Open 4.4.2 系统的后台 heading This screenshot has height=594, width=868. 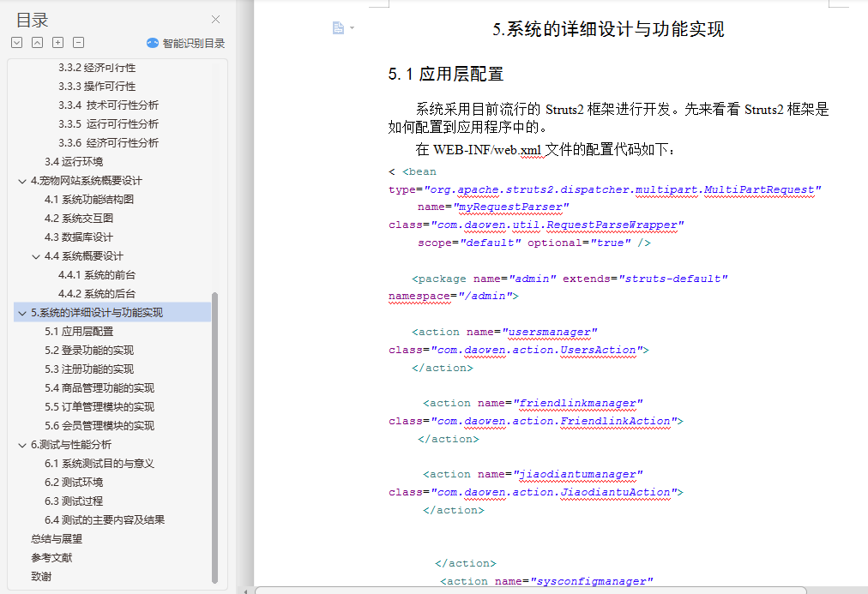(97, 294)
